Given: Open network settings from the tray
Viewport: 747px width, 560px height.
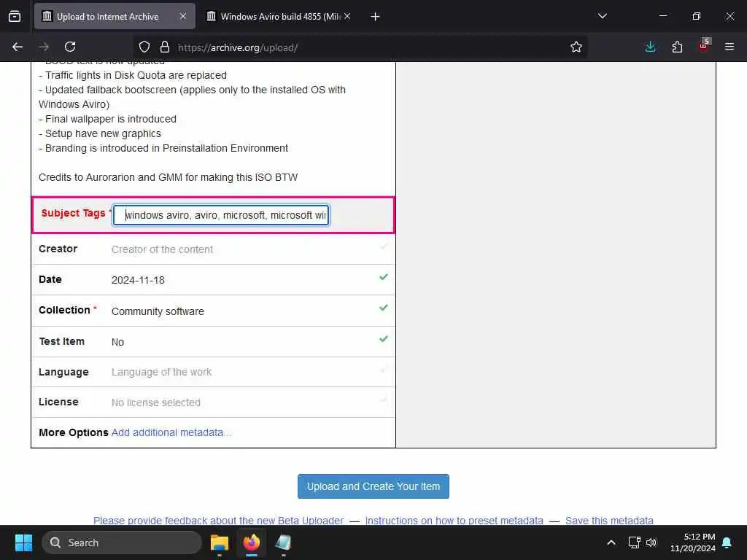Looking at the screenshot, I should pos(634,542).
